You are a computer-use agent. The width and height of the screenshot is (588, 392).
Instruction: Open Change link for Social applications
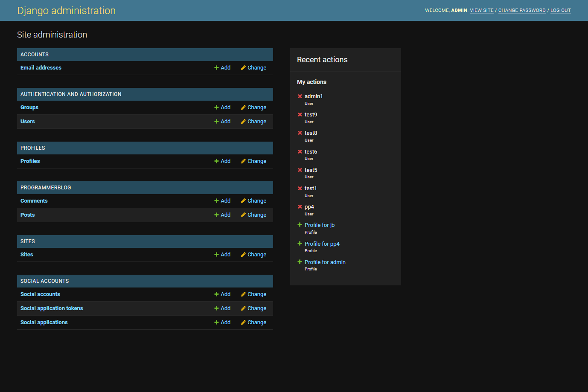click(253, 322)
